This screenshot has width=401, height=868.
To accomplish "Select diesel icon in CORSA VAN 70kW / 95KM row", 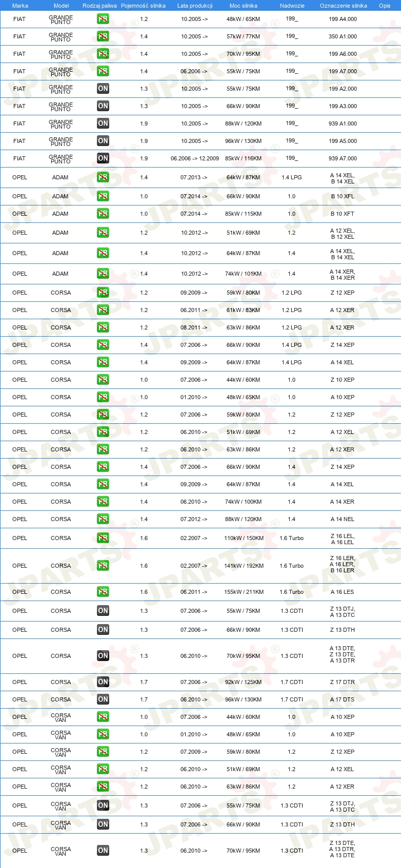I will point(103,851).
